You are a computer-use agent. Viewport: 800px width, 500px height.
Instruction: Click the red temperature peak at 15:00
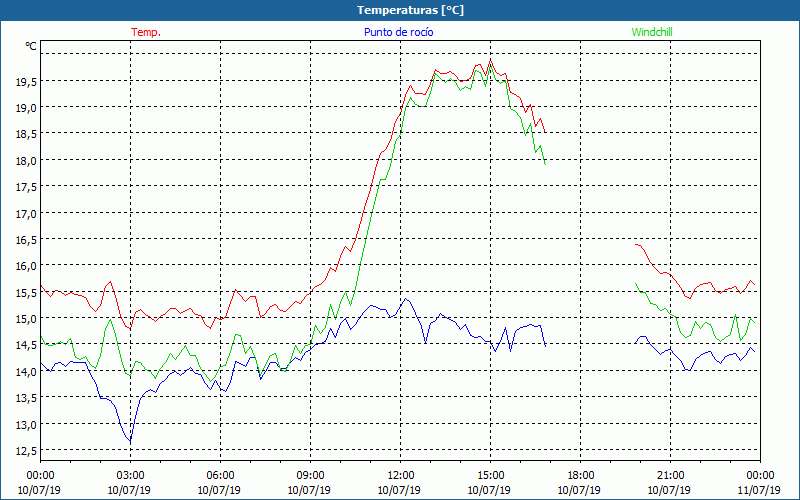490,61
